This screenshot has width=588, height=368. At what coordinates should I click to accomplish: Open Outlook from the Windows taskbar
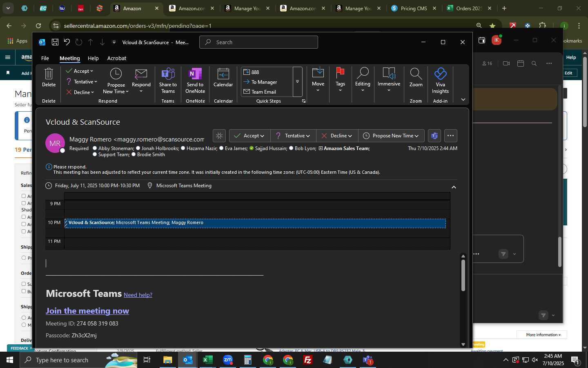pyautogui.click(x=187, y=360)
